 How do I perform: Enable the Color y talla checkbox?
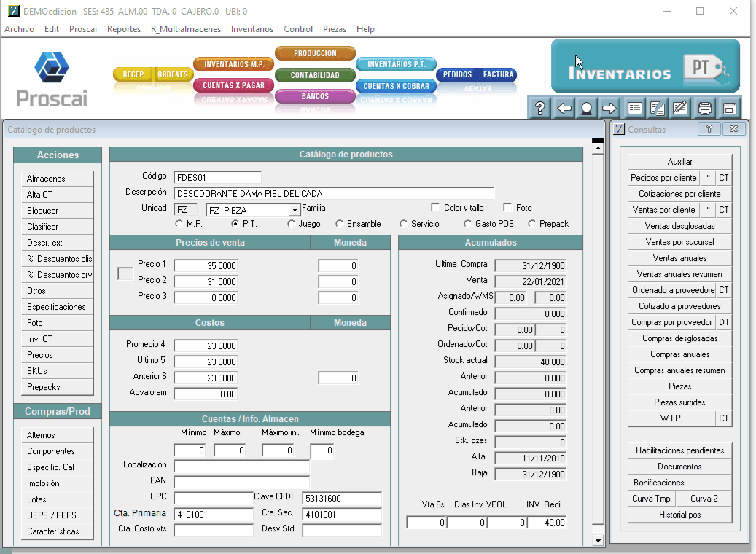click(x=435, y=207)
